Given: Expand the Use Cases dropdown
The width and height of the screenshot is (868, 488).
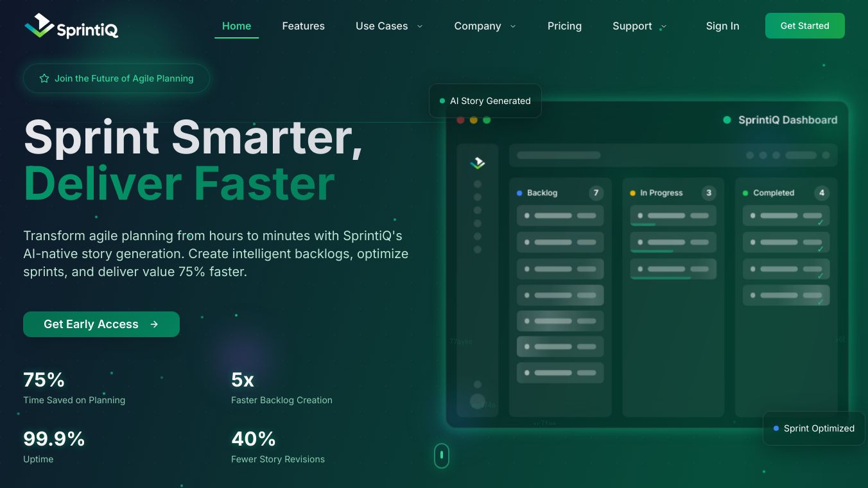Looking at the screenshot, I should click(x=389, y=26).
